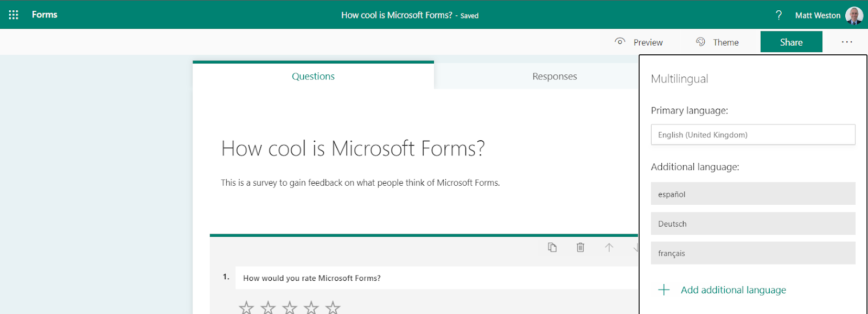The image size is (868, 314).
Task: Open the Theme options
Action: point(726,42)
